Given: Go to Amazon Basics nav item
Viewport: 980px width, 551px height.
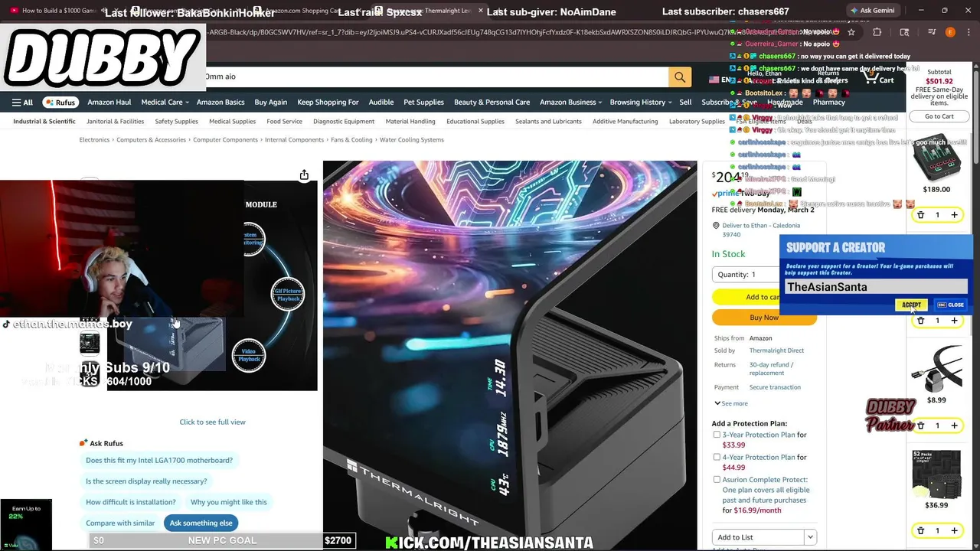Looking at the screenshot, I should 220,103.
